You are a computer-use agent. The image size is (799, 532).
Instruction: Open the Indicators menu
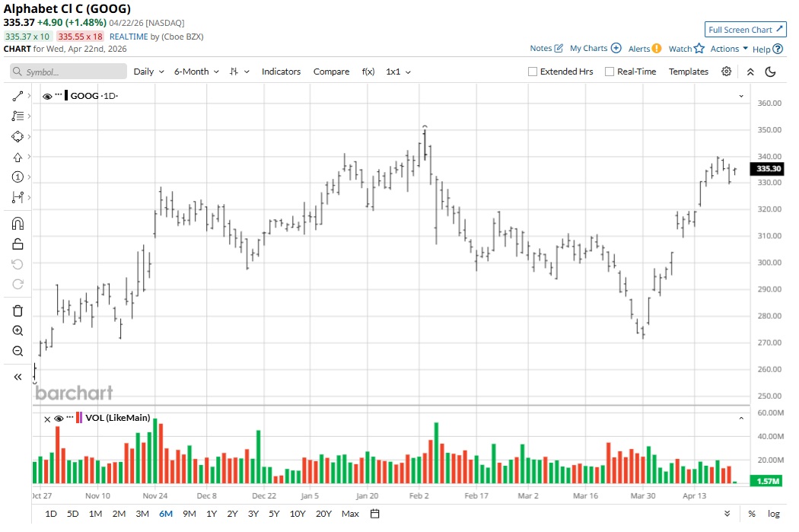click(x=281, y=72)
